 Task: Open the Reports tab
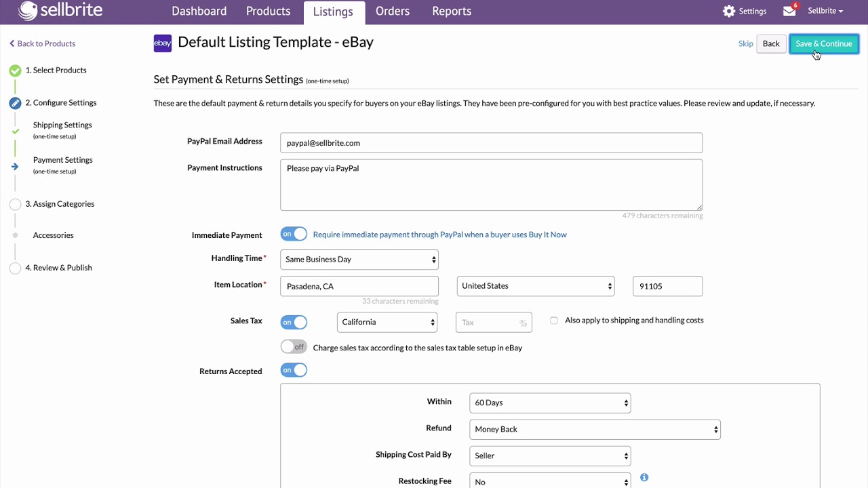coord(452,12)
